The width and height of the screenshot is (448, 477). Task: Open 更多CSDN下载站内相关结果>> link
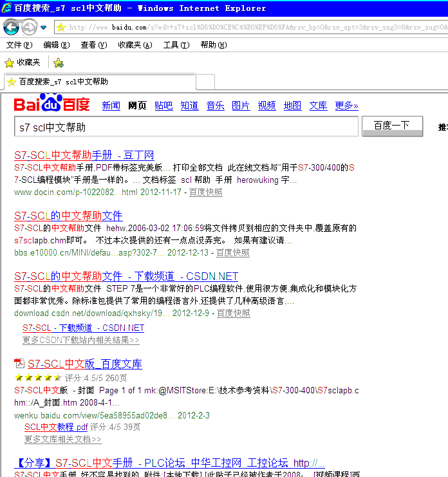[81, 340]
